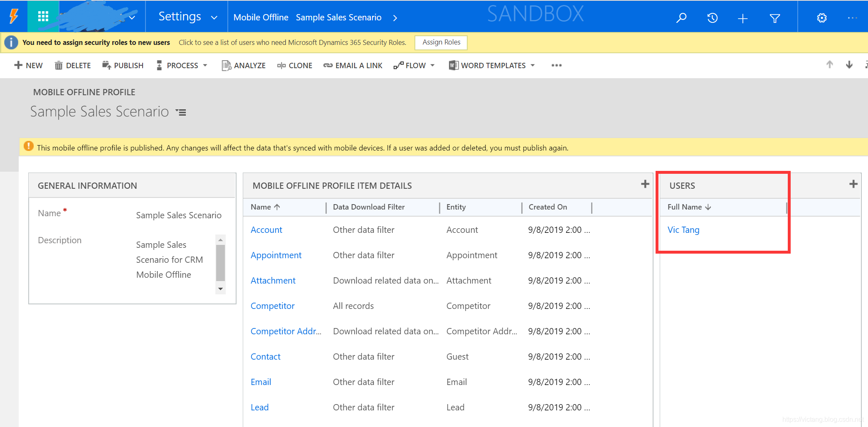Screen dimensions: 868x427
Task: Click the Created On column header
Action: click(548, 207)
